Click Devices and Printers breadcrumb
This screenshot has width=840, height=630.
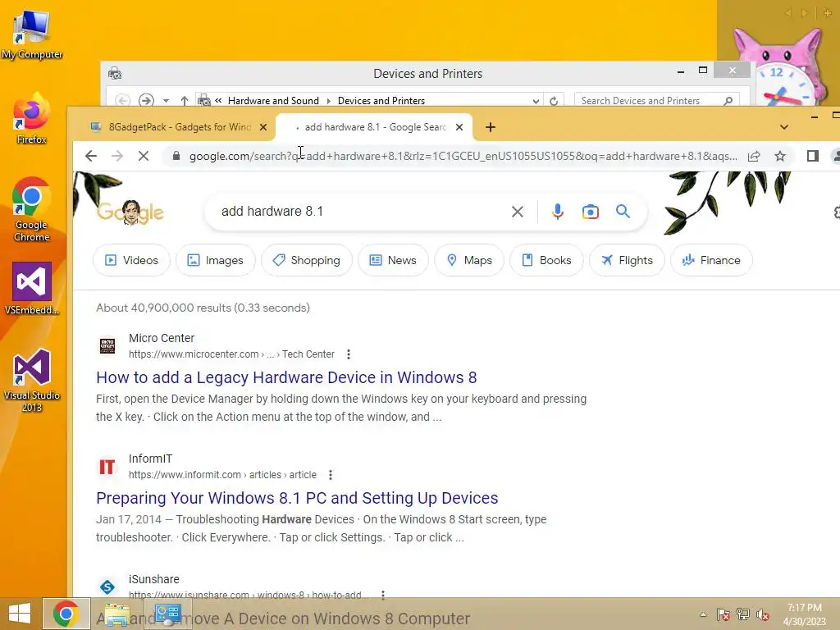tap(381, 101)
